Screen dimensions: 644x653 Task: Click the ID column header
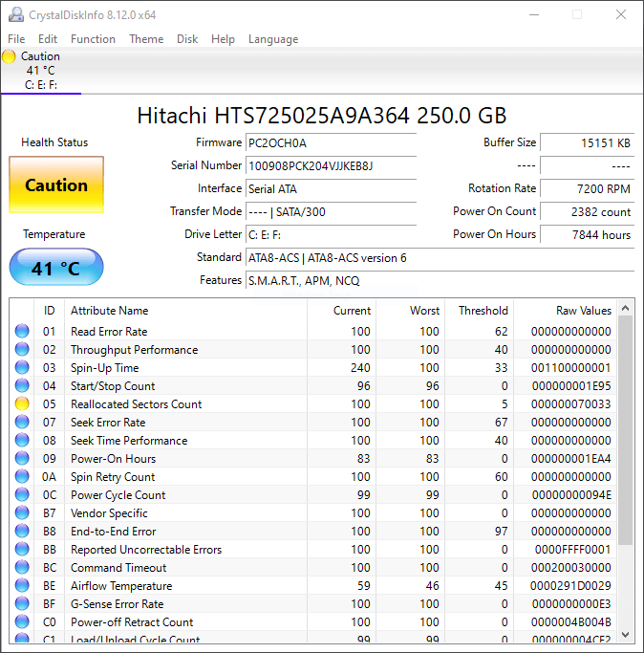pyautogui.click(x=49, y=311)
